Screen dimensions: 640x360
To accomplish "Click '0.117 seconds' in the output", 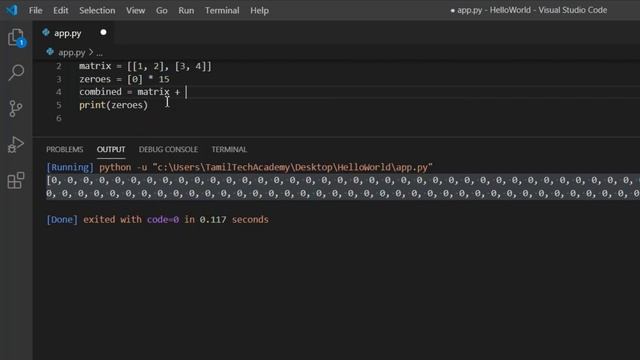I will (234, 220).
